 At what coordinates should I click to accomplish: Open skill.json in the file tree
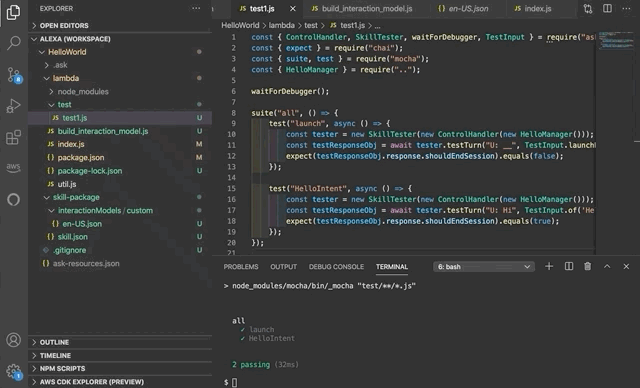[120, 237]
